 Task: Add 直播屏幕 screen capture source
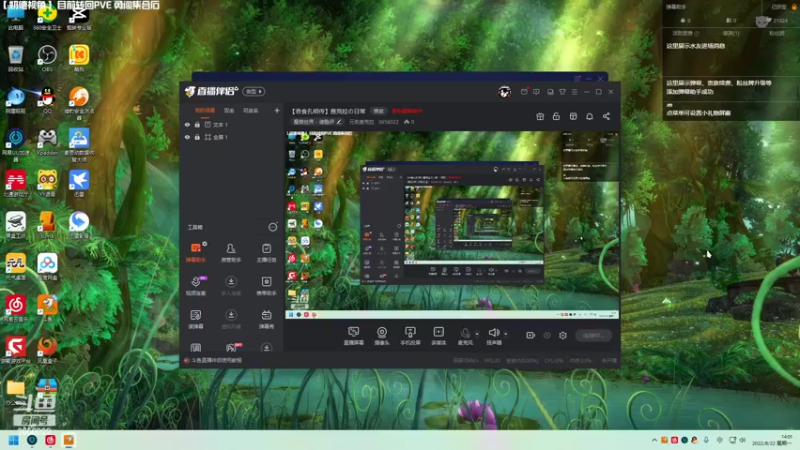[353, 336]
